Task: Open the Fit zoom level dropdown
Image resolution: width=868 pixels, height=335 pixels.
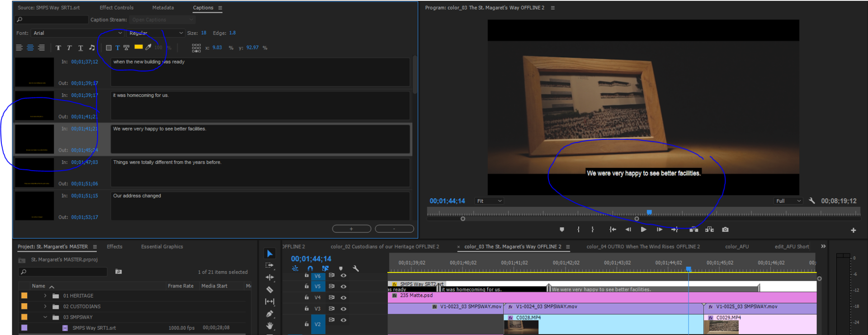Action: click(489, 201)
